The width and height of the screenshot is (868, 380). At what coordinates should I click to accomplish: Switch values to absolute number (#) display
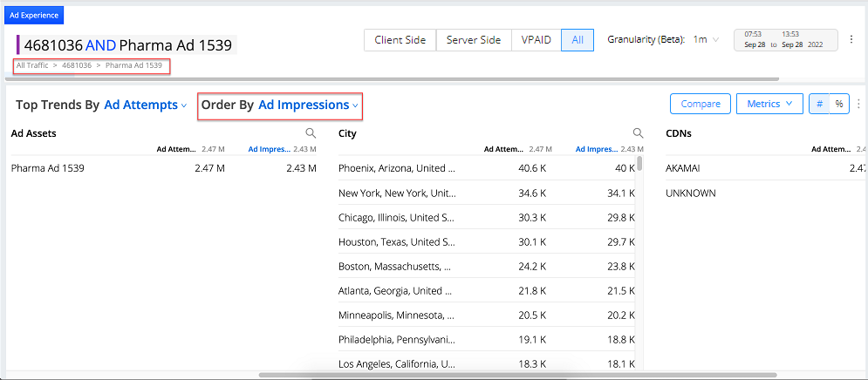tap(819, 104)
